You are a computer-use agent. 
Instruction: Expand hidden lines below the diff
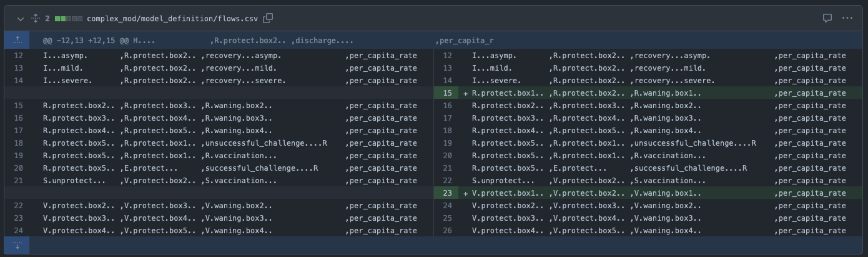click(17, 246)
